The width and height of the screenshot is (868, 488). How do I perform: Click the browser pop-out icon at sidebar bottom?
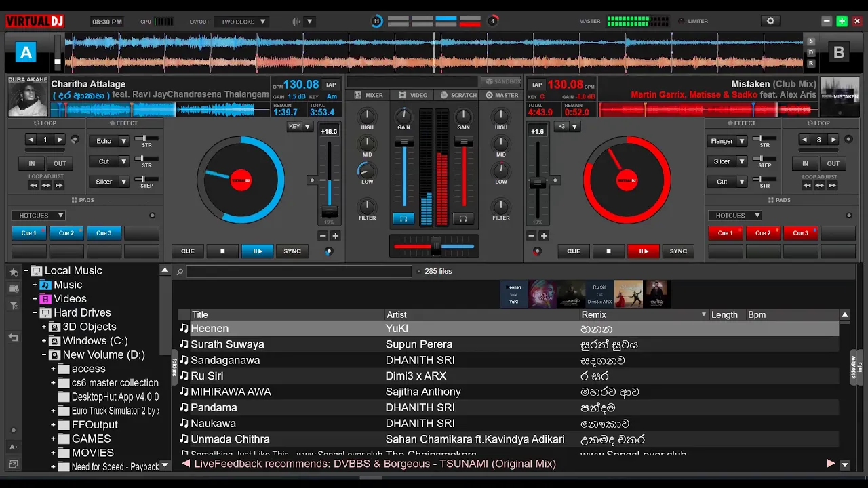click(13, 464)
